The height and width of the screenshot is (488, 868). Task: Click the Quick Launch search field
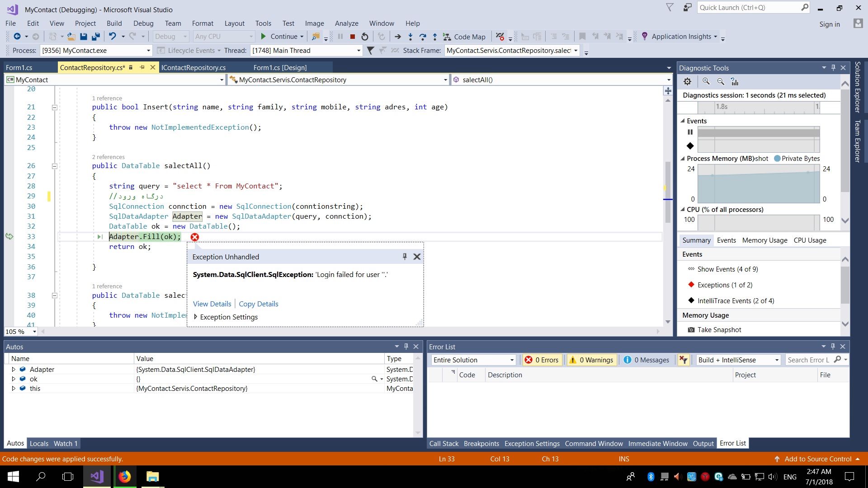754,8
